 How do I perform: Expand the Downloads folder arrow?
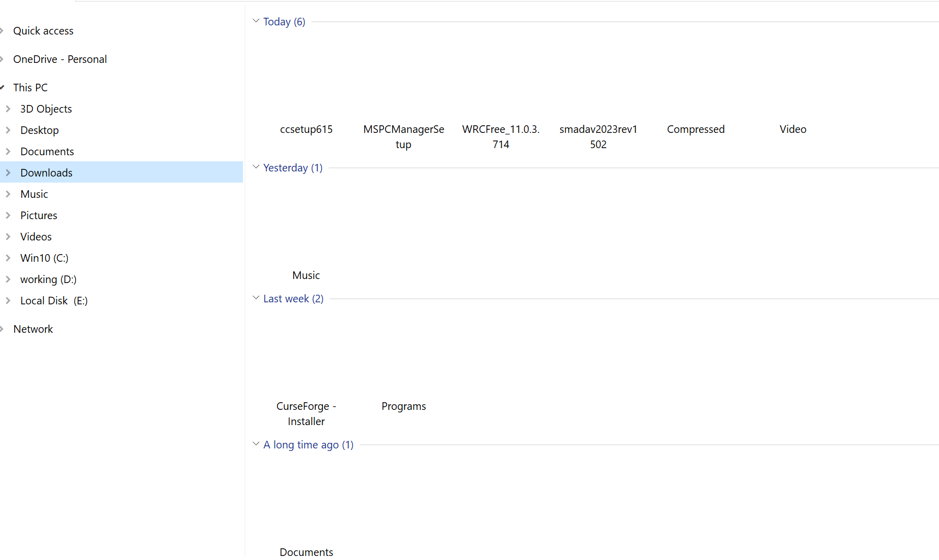(8, 173)
